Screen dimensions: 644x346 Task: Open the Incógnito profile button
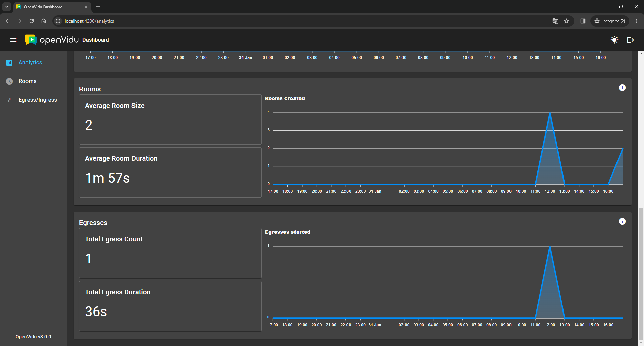click(x=610, y=21)
